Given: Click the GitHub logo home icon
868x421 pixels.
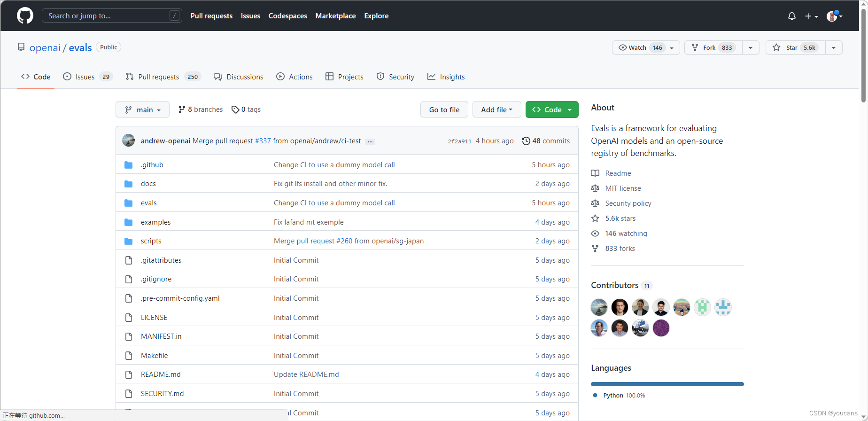Looking at the screenshot, I should [25, 16].
